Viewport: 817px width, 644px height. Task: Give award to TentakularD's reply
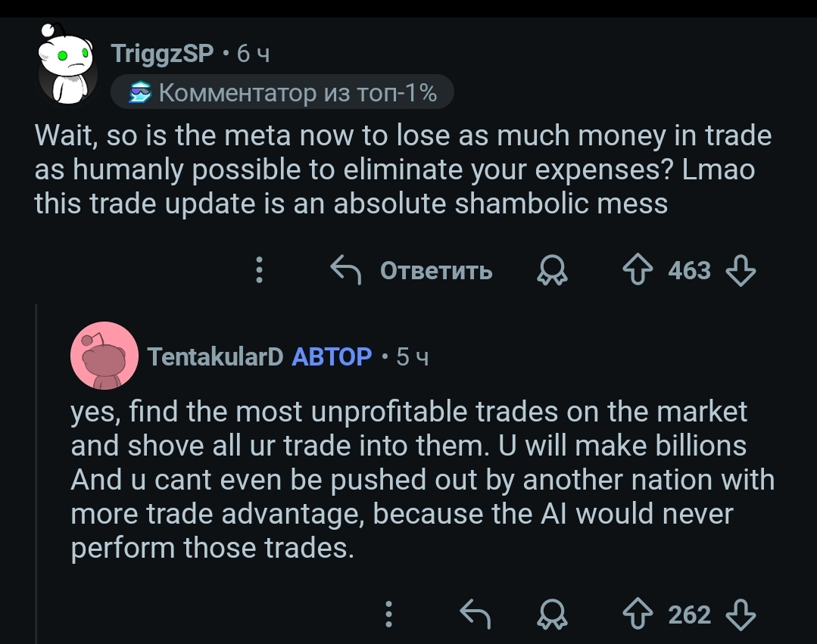pos(553,614)
